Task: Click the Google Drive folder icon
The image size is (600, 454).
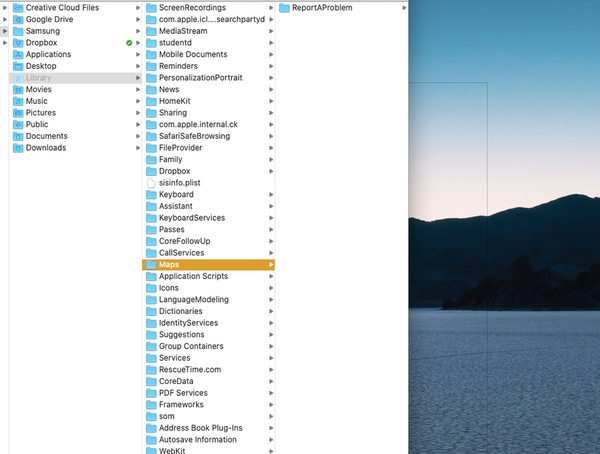Action: (17, 20)
